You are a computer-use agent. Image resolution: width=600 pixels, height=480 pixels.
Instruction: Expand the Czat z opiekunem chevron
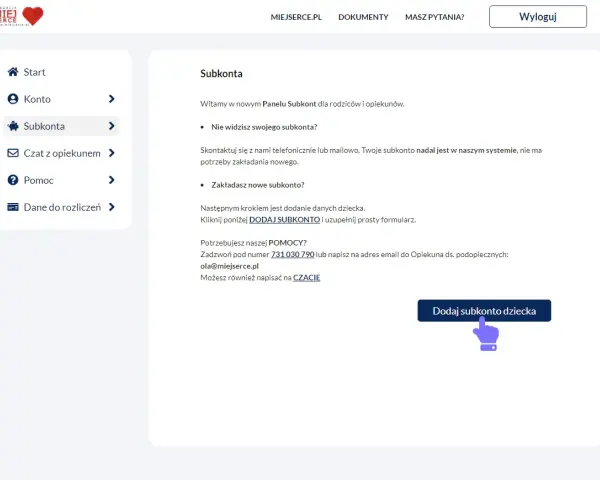111,153
